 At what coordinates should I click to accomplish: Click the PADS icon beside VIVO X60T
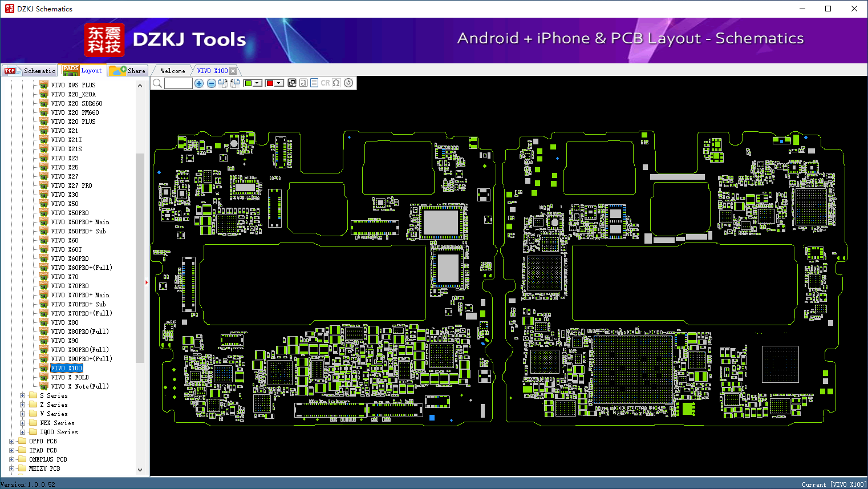pos(44,249)
